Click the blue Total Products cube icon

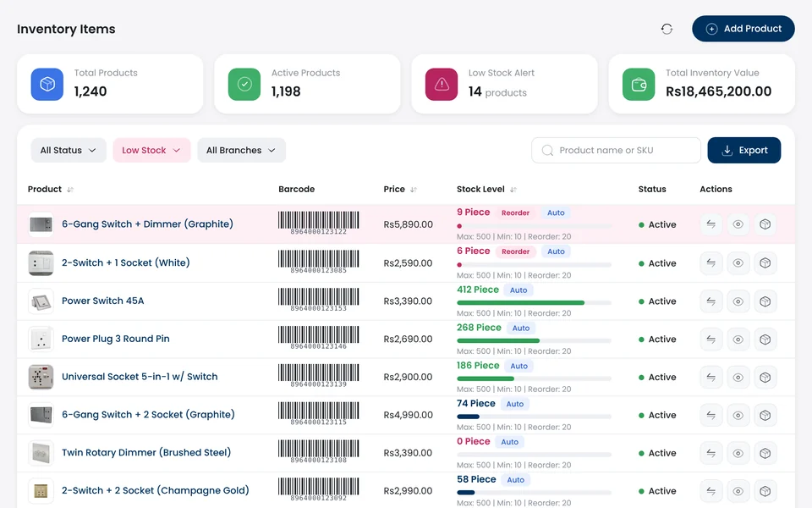click(47, 84)
